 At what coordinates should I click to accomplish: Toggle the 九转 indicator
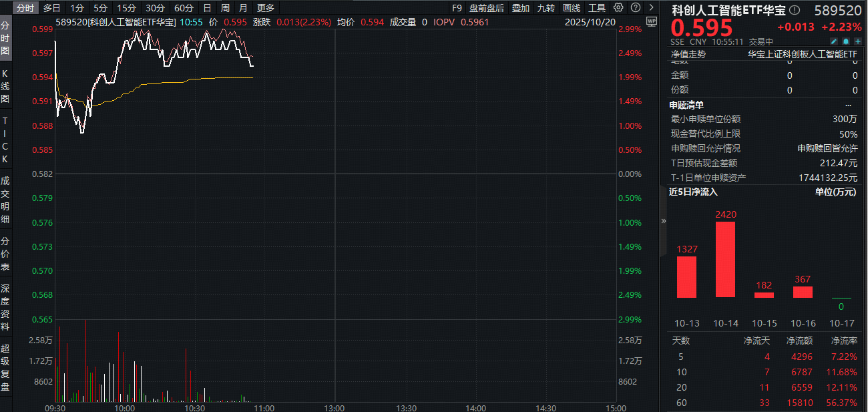[x=546, y=8]
